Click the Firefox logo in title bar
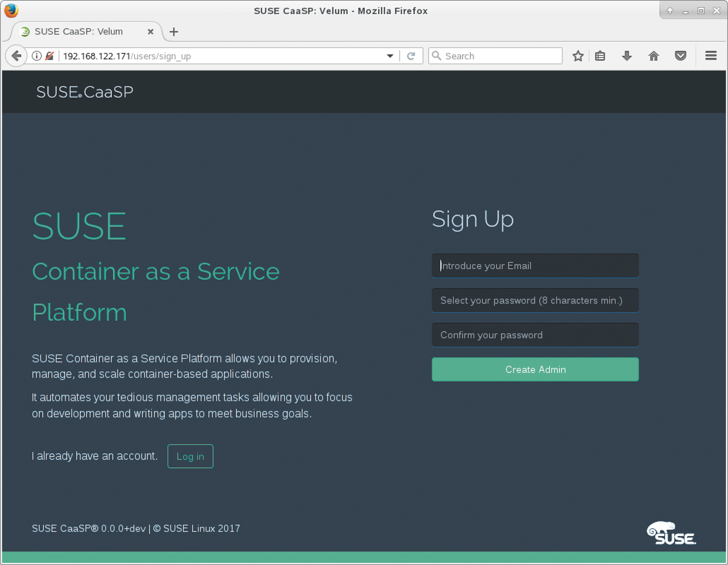Screen dimensions: 728x565 point(11,10)
